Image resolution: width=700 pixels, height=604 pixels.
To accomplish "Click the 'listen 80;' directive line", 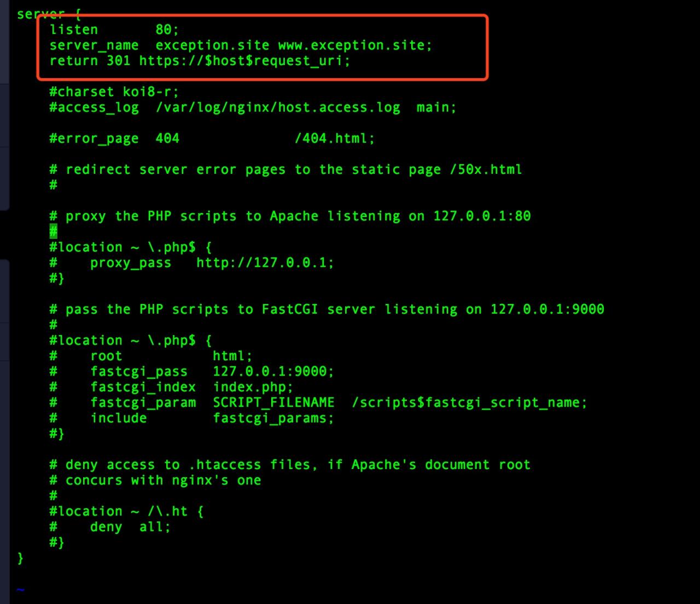I will [112, 30].
